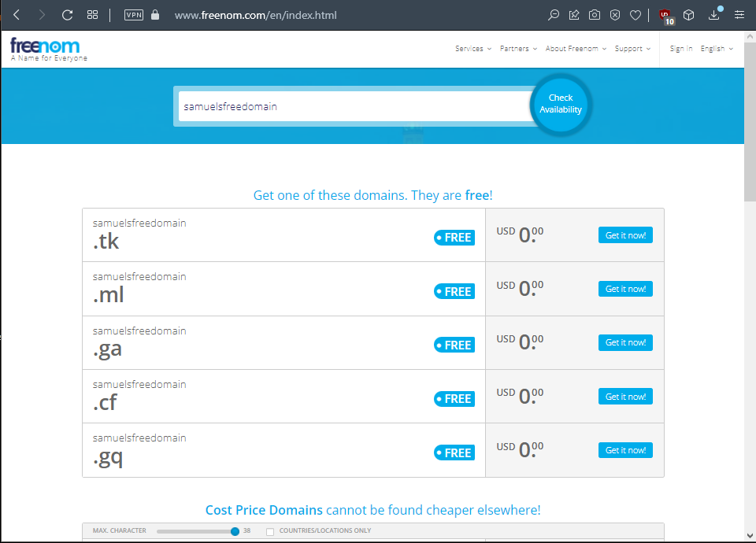The image size is (756, 543).
Task: Click the scrollbar down arrow
Action: [x=750, y=535]
